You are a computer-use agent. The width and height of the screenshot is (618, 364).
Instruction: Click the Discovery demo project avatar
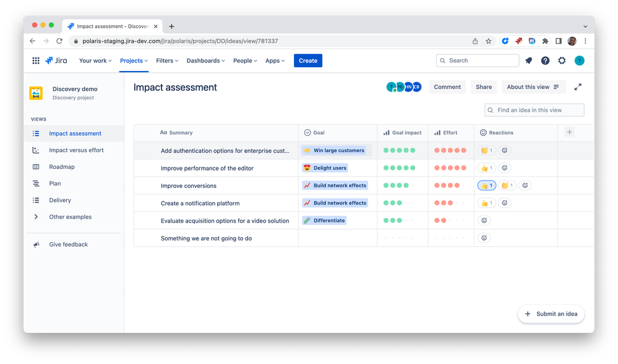36,93
